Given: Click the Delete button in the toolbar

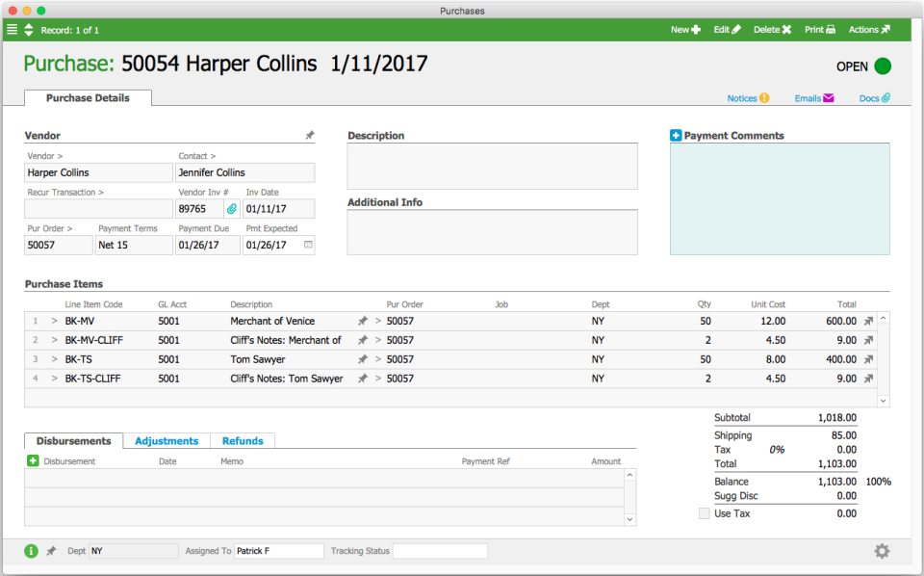Looking at the screenshot, I should click(770, 30).
